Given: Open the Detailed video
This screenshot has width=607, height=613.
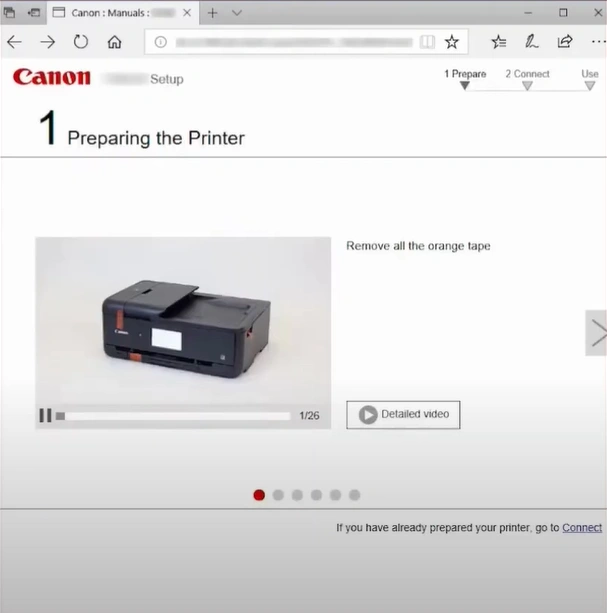Looking at the screenshot, I should (x=403, y=414).
